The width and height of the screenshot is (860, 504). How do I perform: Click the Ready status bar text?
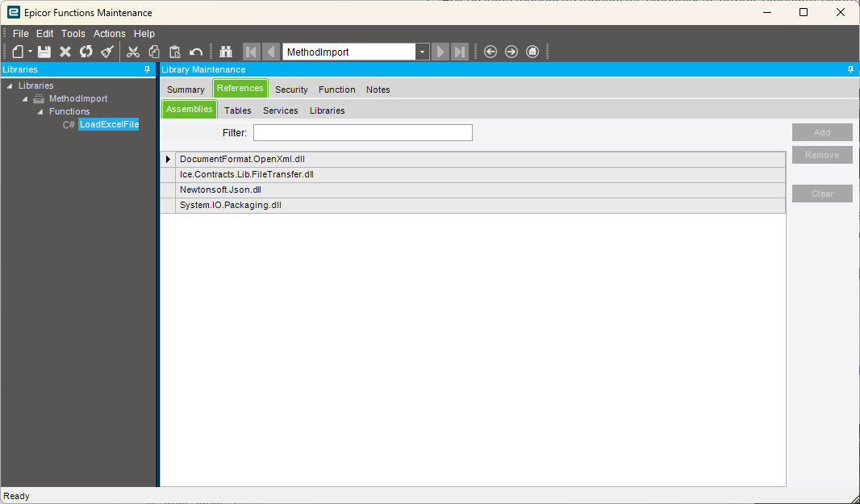(16, 496)
